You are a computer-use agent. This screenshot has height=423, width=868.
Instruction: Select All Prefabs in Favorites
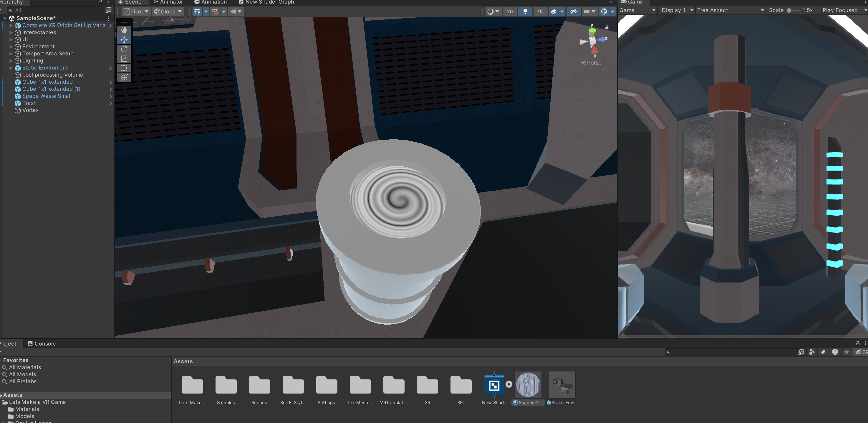pyautogui.click(x=23, y=381)
